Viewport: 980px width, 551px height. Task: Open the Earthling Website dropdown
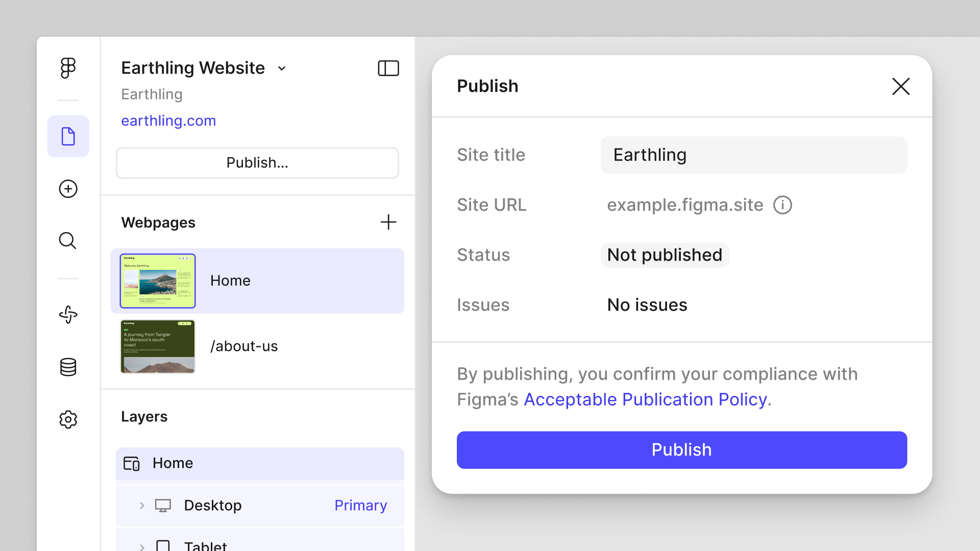282,68
